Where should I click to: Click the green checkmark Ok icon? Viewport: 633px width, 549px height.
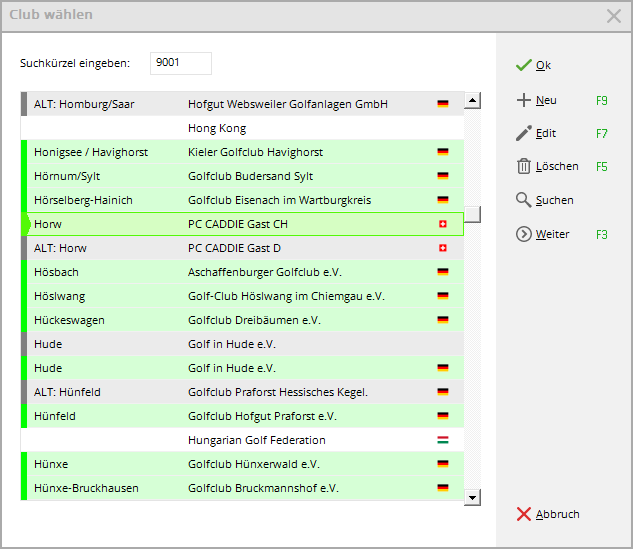pyautogui.click(x=523, y=65)
